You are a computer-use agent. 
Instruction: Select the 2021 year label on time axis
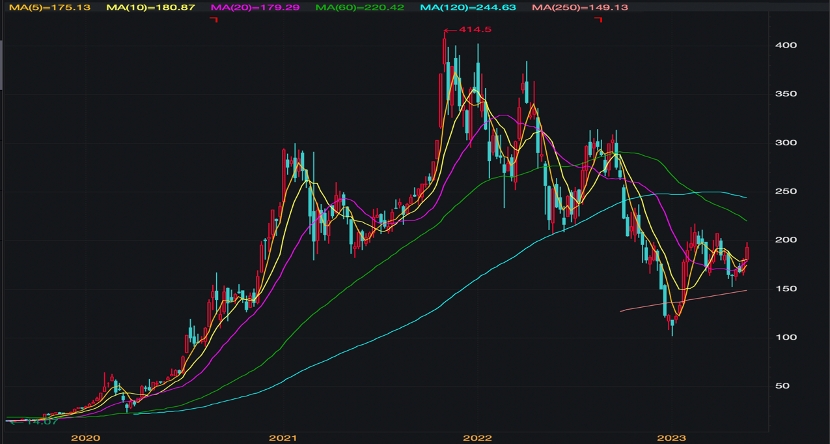coord(283,438)
